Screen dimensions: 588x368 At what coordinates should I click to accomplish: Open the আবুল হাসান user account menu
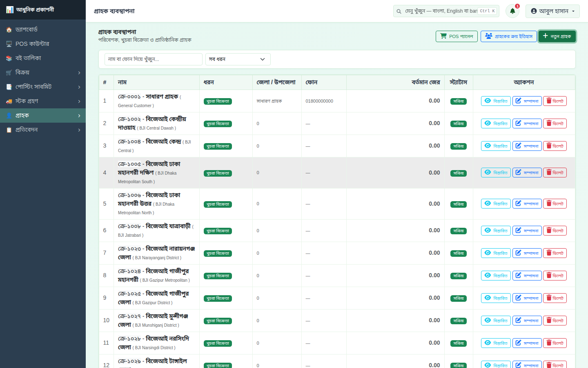552,11
